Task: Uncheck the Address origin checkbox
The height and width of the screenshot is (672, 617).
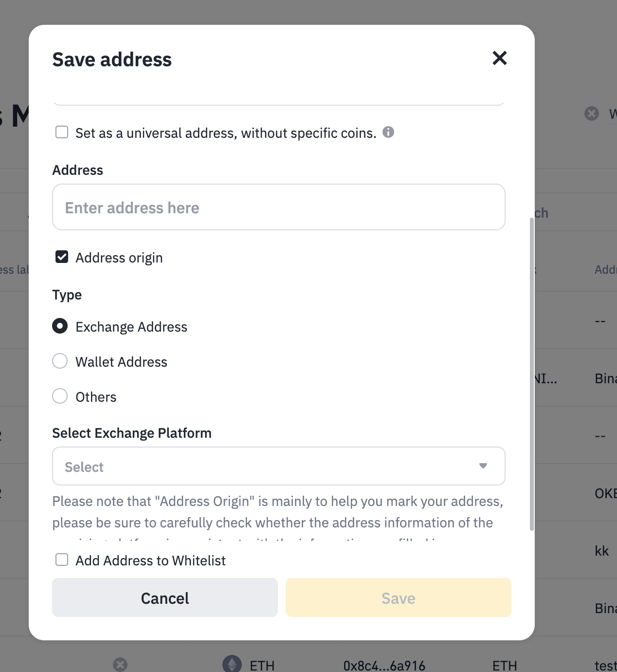Action: point(62,257)
